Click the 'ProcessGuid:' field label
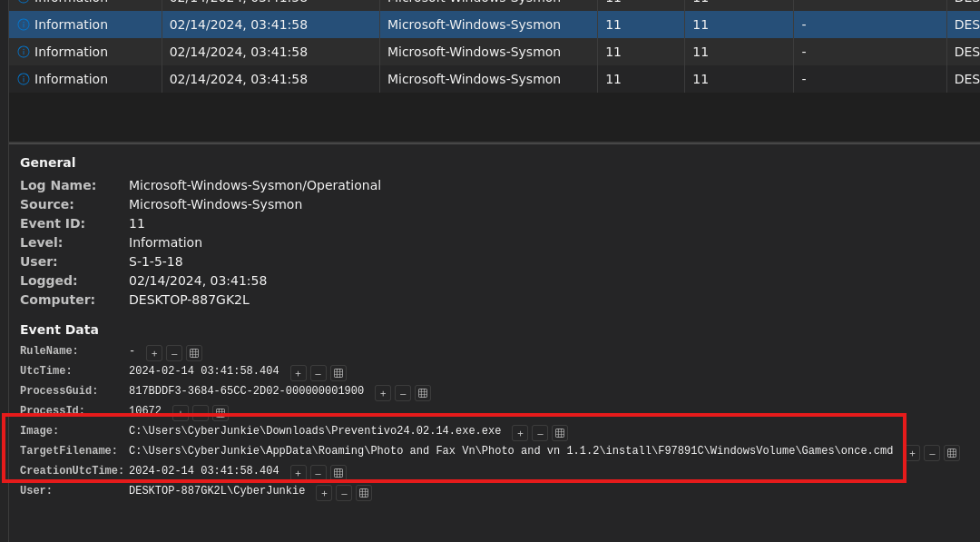Screen dimensions: 980x542 [59, 390]
